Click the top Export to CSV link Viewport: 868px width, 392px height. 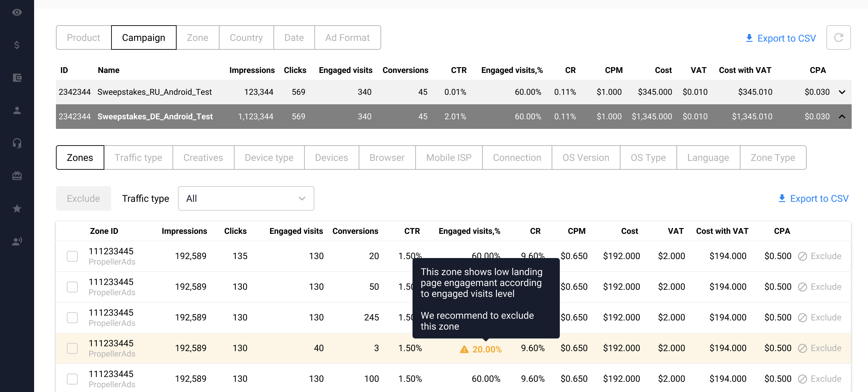pyautogui.click(x=781, y=38)
